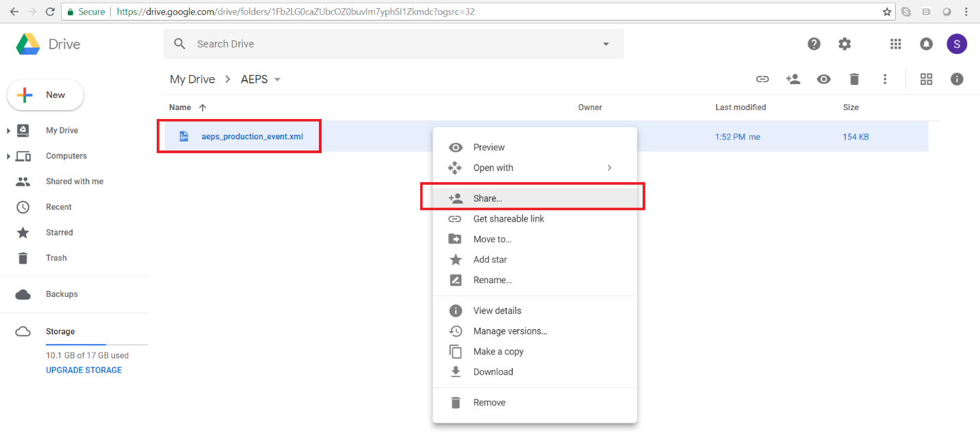Open the AEPS folder dropdown arrow
The width and height of the screenshot is (980, 444).
coord(277,79)
